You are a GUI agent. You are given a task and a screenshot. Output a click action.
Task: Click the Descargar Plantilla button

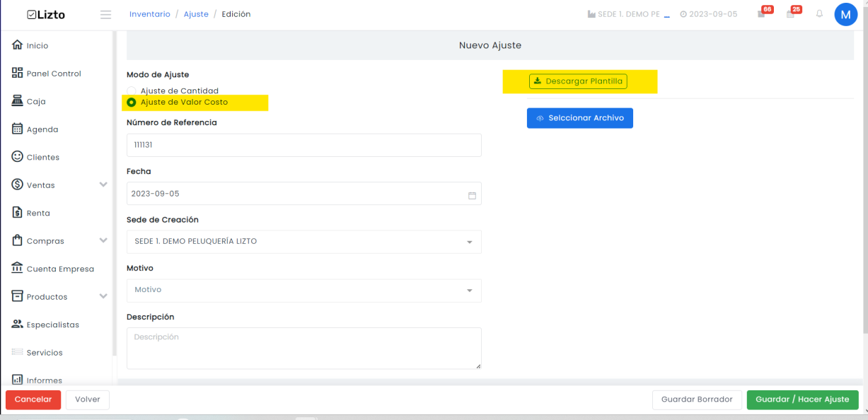(578, 81)
